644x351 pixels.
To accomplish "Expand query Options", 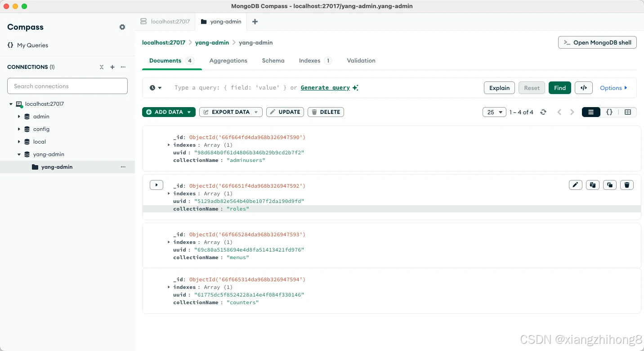I will click(x=613, y=88).
